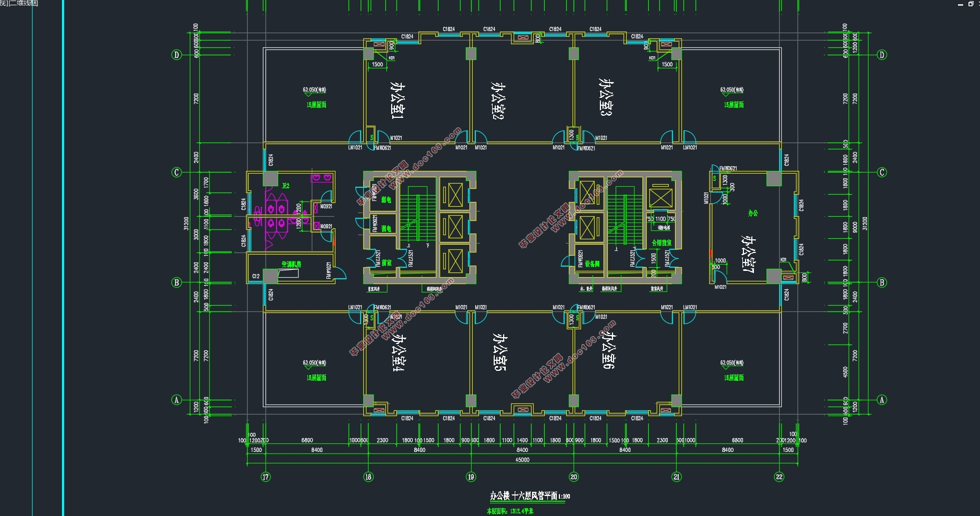This screenshot has height=516, width=980.
Task: Click the 二维线框 visual style label
Action: coord(24,3)
